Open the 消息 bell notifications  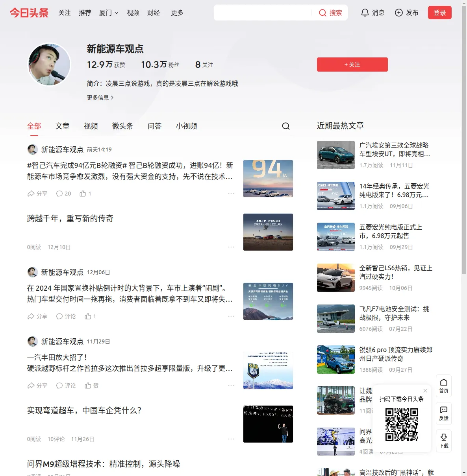pos(372,13)
